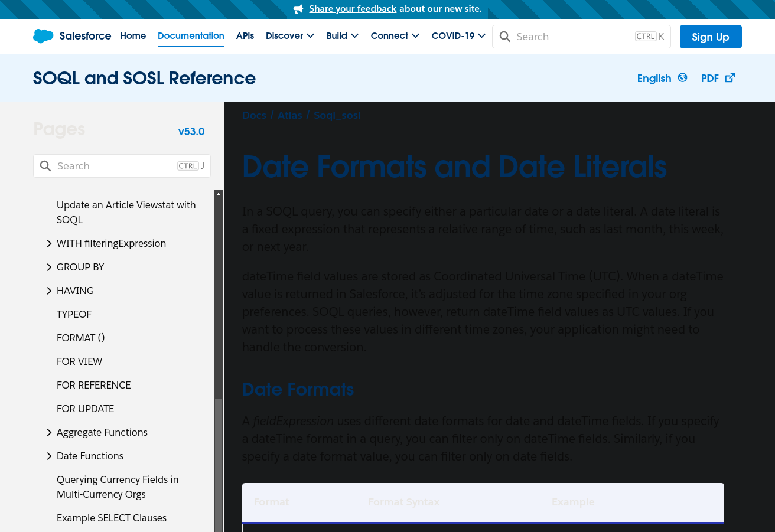775x532 pixels.
Task: Click the magnifier icon in the top search bar
Action: 505,37
